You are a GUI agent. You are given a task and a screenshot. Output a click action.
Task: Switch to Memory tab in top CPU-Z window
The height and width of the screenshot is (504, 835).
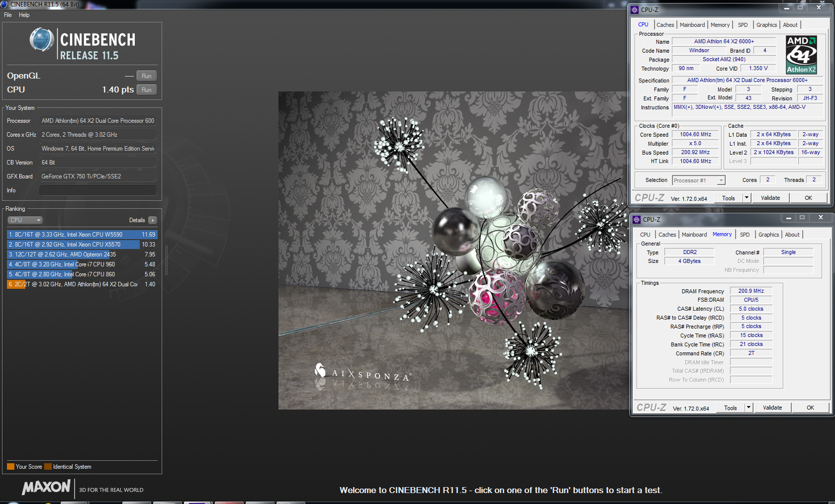tap(720, 25)
